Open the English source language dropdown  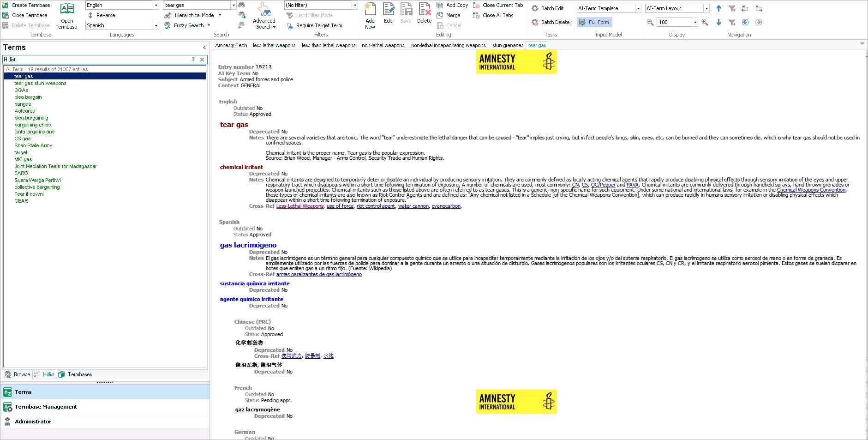click(156, 5)
